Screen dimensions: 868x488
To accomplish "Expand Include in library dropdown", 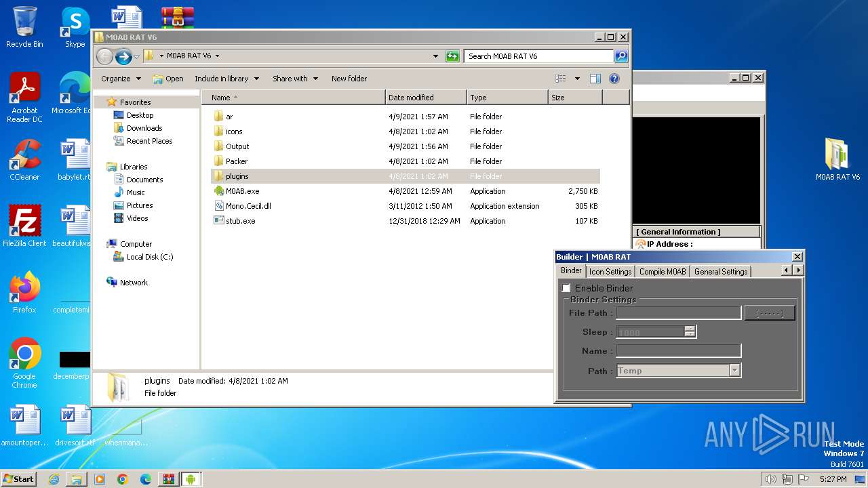I will coord(227,79).
